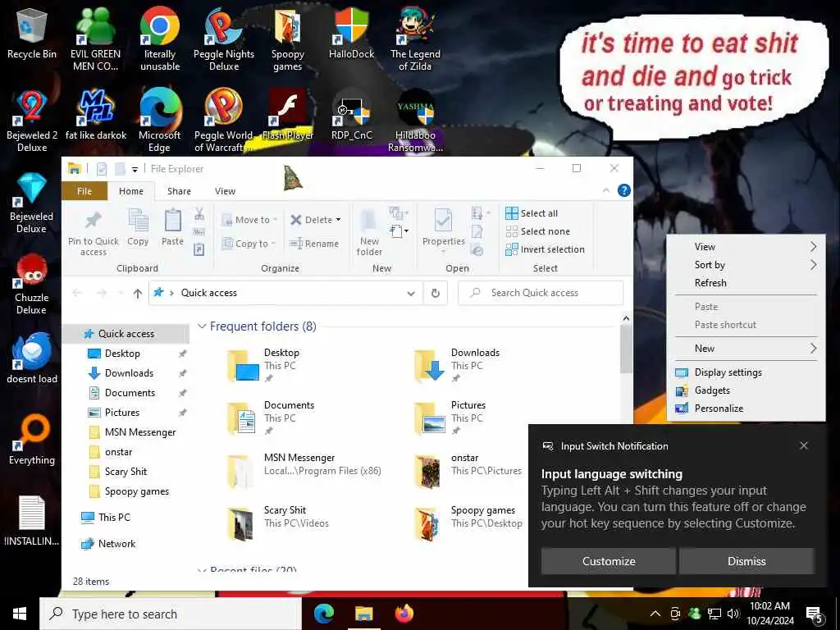
Task: Expand the View submenu in context menu
Action: (x=746, y=246)
